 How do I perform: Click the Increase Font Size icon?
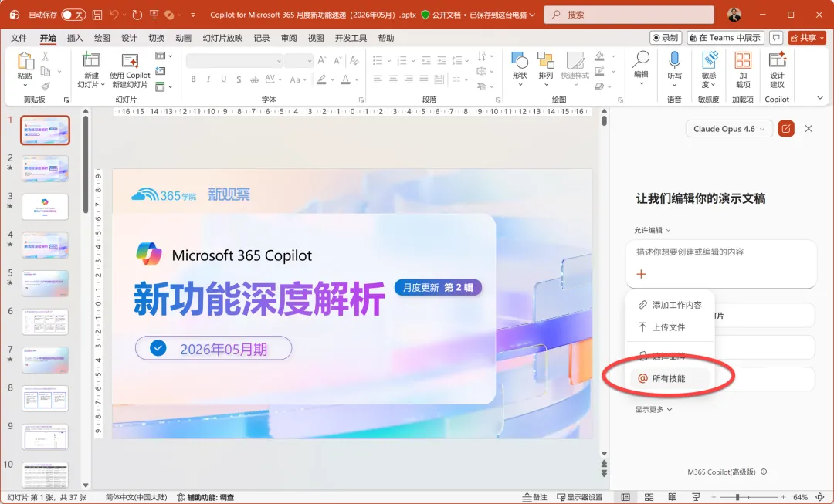point(322,61)
